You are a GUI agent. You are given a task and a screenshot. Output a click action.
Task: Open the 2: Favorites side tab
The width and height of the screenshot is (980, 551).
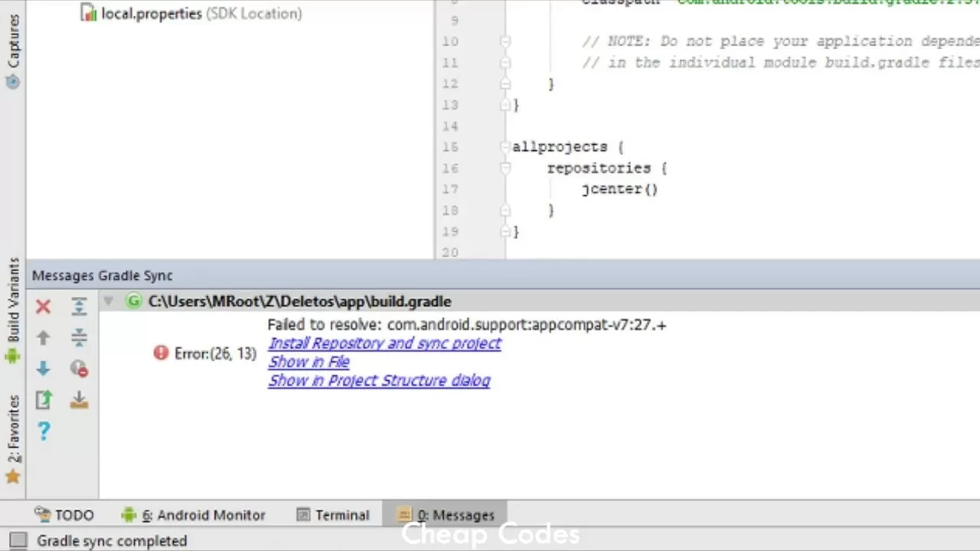pos(13,439)
